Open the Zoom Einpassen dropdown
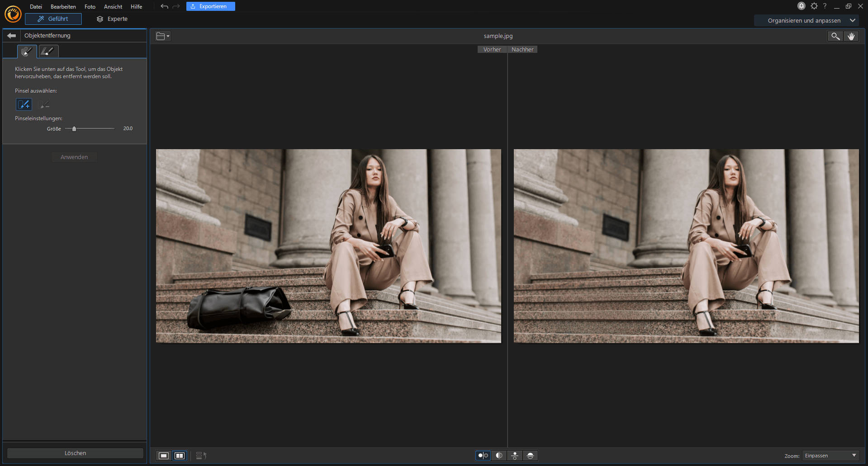Viewport: 868px width, 466px height. [830, 456]
